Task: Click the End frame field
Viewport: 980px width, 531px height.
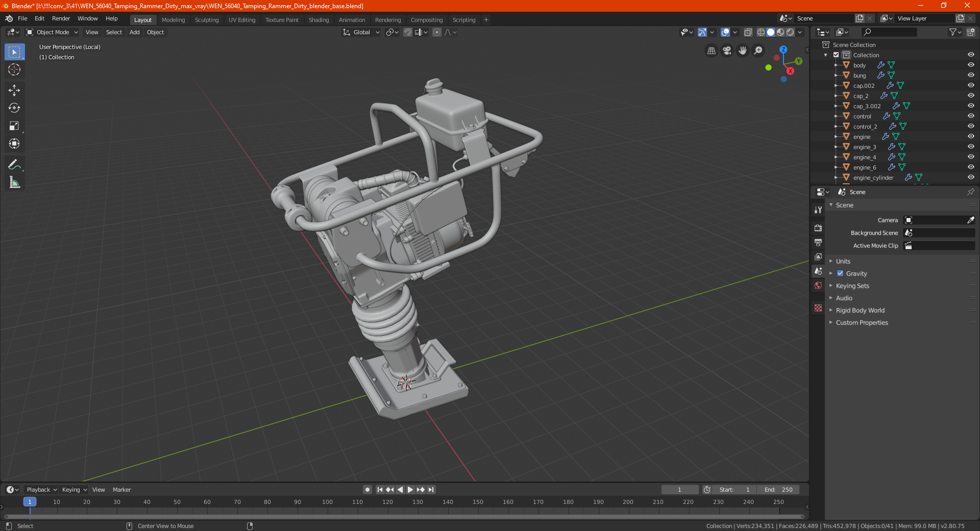Action: coord(778,490)
